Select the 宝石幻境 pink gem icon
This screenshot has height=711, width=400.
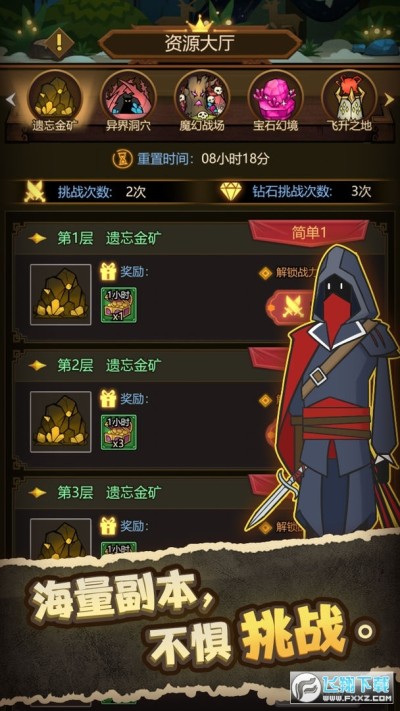pos(276,97)
